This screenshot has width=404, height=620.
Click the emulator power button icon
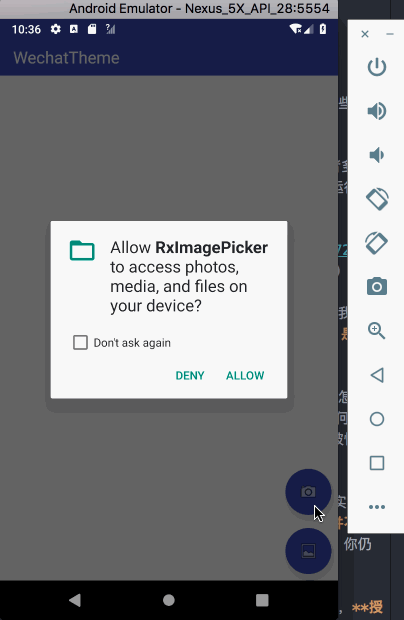click(377, 67)
